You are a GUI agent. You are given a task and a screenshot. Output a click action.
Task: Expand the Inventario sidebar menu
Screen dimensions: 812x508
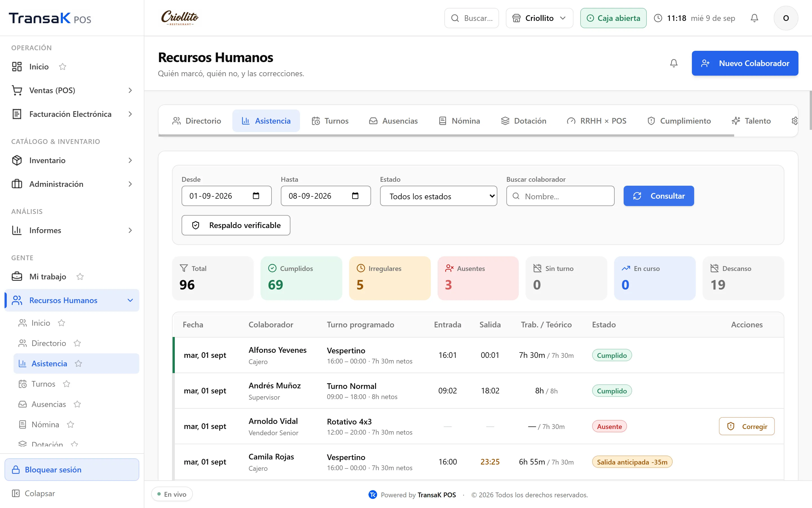72,160
